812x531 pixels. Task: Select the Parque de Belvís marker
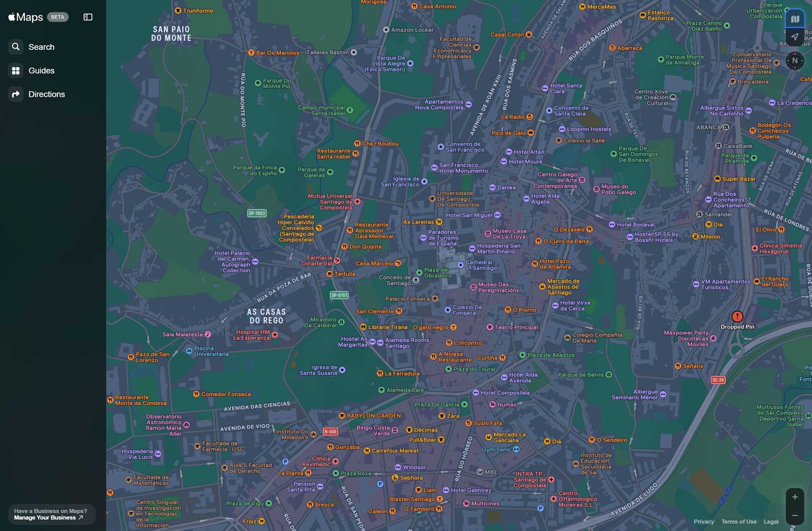[x=608, y=375]
